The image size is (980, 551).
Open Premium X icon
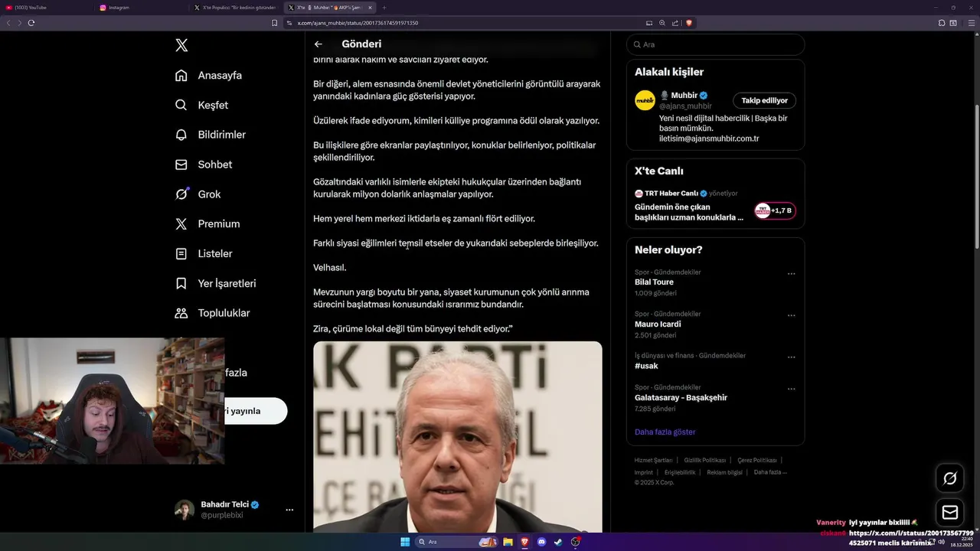[181, 224]
